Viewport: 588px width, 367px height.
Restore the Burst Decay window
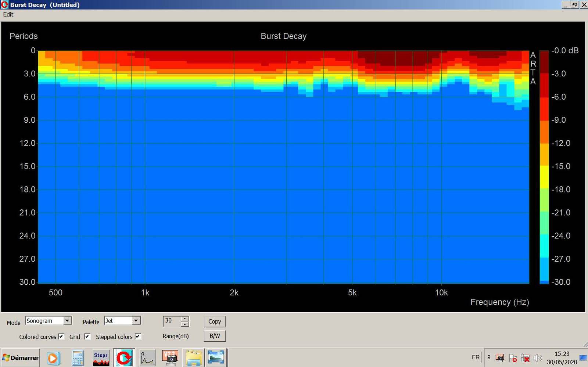pos(574,5)
